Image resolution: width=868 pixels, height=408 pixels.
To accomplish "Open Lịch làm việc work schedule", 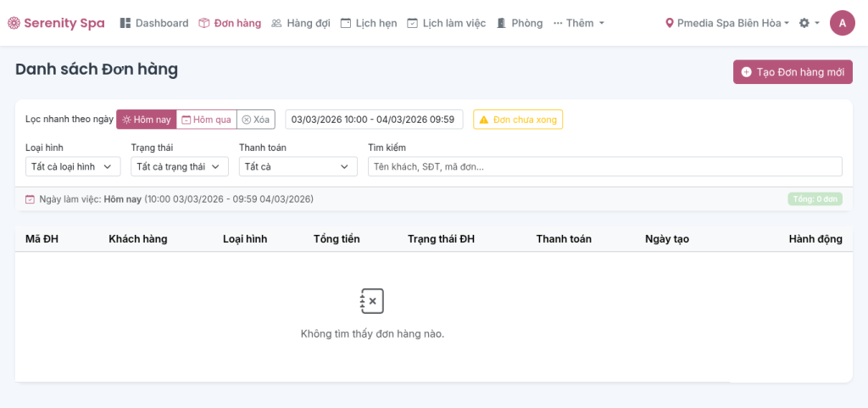I will pyautogui.click(x=447, y=23).
